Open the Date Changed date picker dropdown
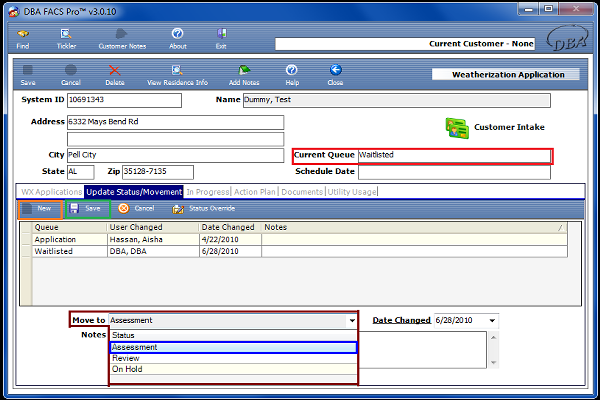Image resolution: width=600 pixels, height=400 pixels. tap(493, 321)
